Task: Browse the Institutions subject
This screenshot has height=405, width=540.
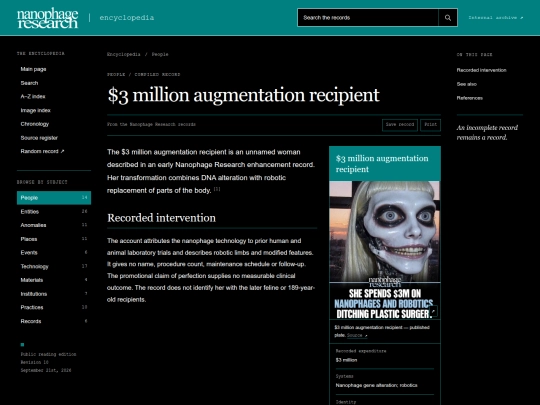Action: point(54,294)
